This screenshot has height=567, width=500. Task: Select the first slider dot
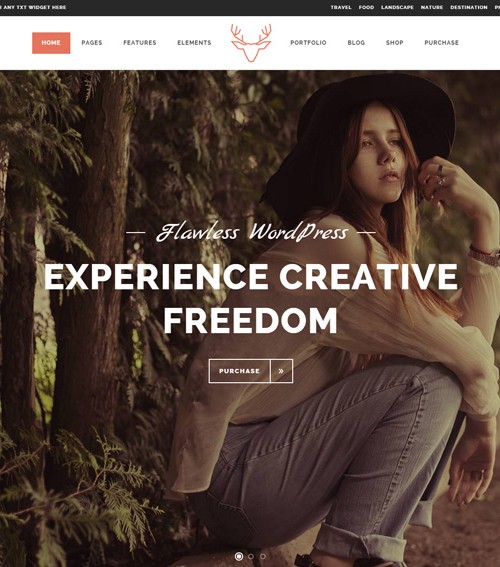pyautogui.click(x=239, y=556)
